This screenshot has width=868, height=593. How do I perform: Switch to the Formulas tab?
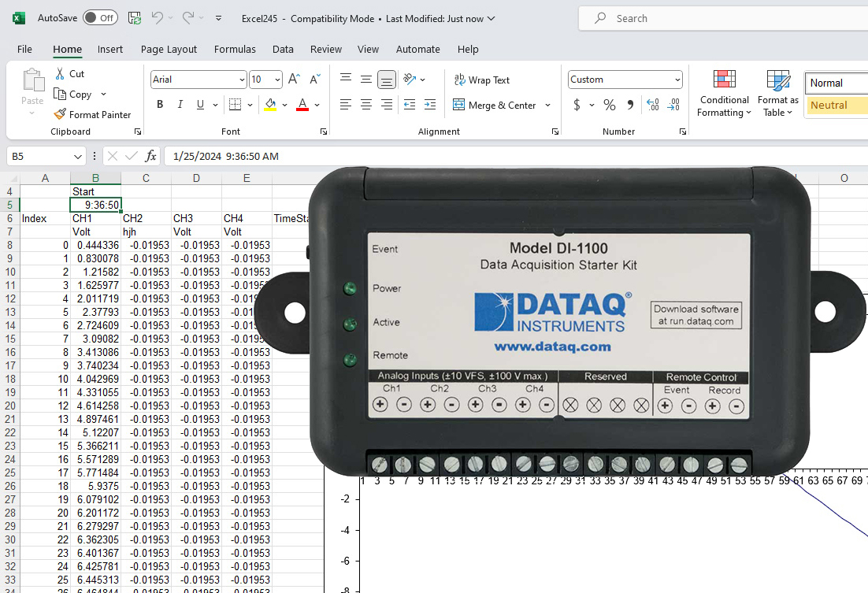click(235, 50)
